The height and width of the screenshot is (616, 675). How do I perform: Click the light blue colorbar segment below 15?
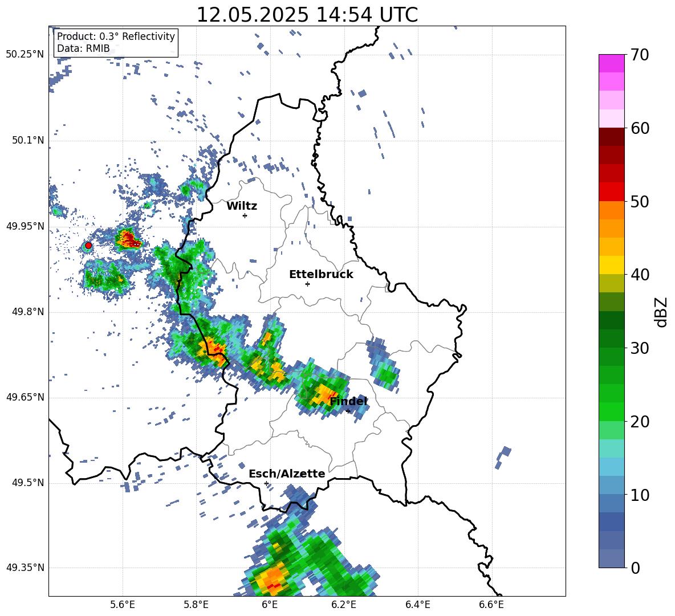[611, 467]
